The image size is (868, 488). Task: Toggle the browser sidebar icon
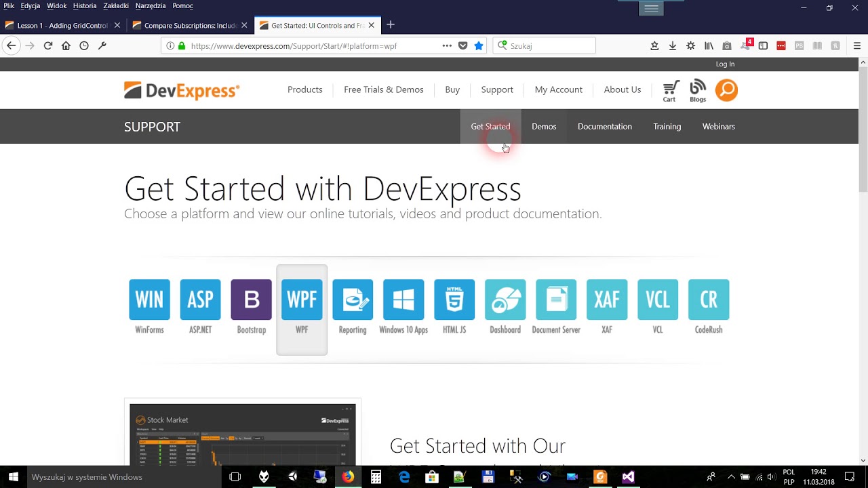(763, 46)
